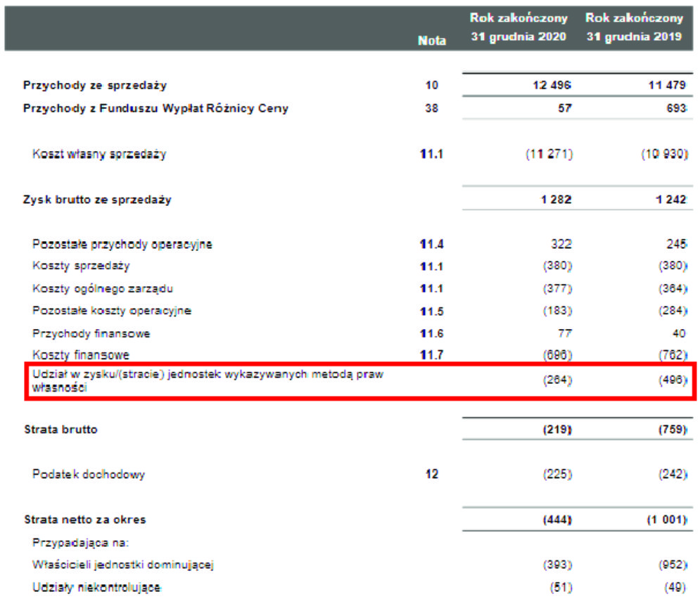This screenshot has width=700, height=599.
Task: Click note reference 11.7
Action: pos(432,355)
